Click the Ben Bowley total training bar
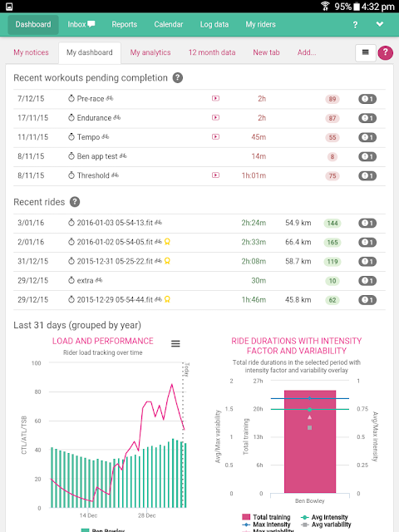 (x=310, y=441)
